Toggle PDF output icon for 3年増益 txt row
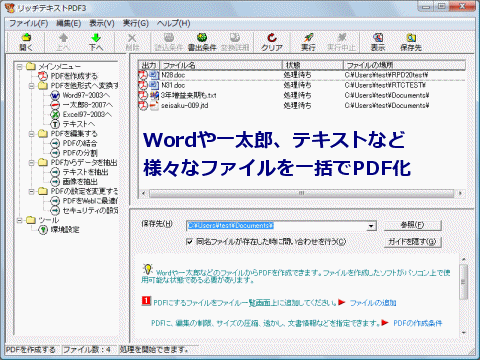 (143, 95)
